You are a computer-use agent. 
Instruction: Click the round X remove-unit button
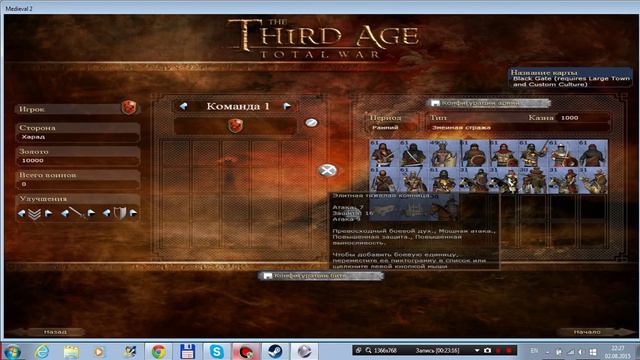[327, 170]
